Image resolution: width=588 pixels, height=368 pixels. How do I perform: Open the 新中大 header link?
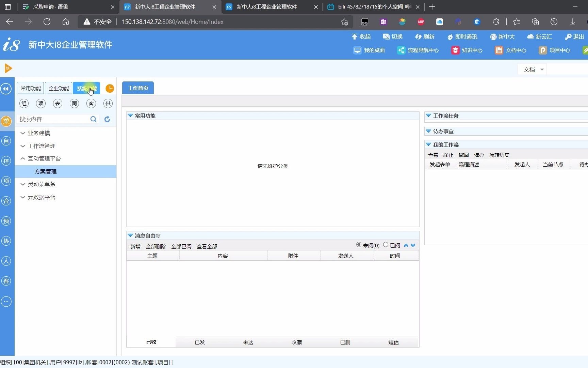502,36
